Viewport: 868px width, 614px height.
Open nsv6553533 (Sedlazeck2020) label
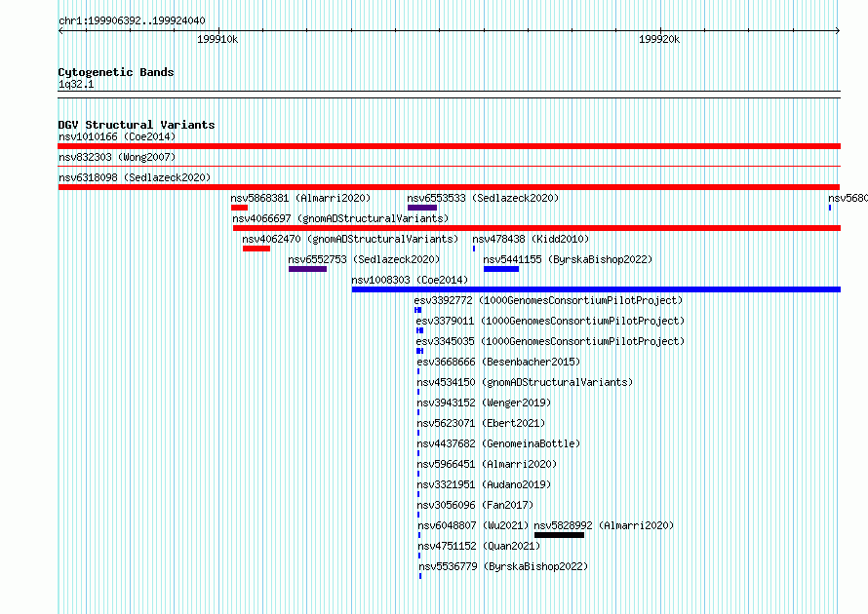483,198
